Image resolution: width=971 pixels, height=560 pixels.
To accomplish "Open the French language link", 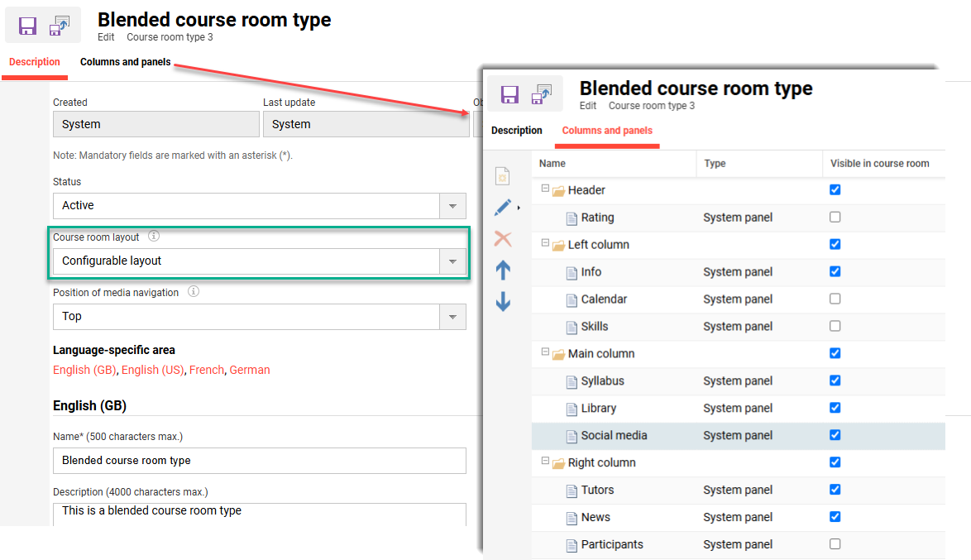I will click(207, 370).
